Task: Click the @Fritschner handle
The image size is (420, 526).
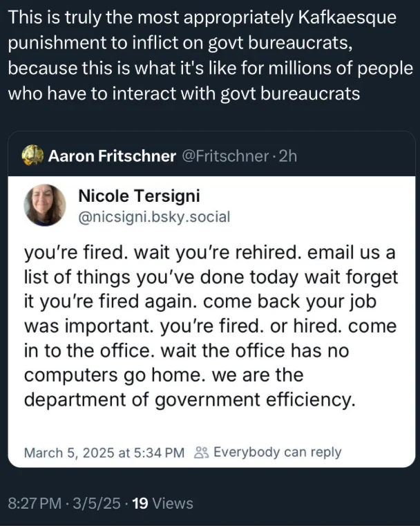Action: coord(224,156)
